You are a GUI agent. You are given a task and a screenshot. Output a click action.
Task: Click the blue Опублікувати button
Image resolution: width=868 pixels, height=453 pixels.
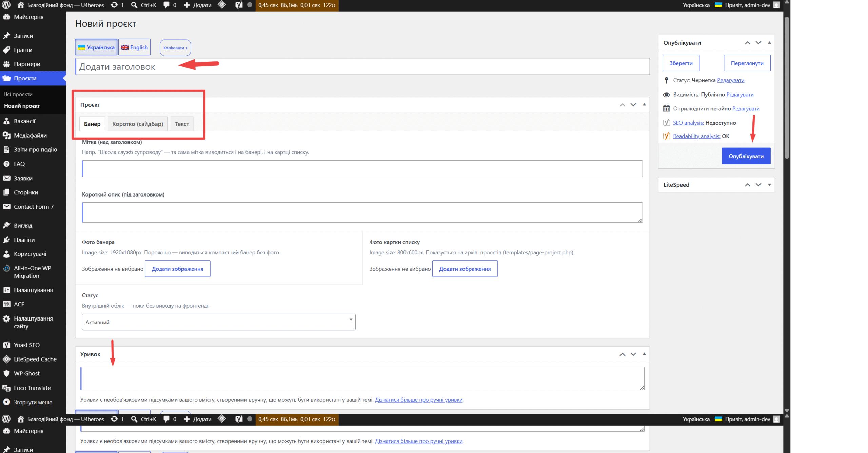point(746,156)
